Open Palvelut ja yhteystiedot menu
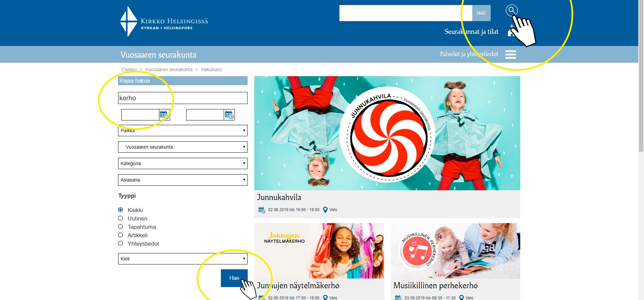The image size is (644, 300). (x=469, y=54)
